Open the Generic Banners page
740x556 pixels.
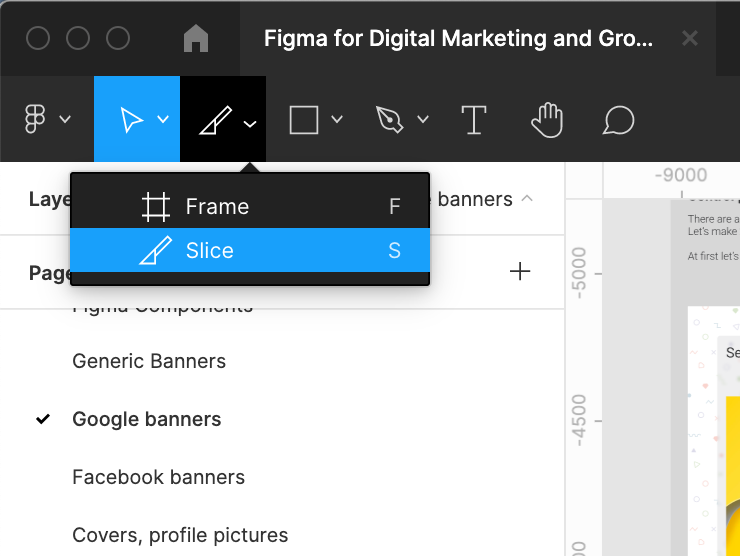(x=149, y=361)
